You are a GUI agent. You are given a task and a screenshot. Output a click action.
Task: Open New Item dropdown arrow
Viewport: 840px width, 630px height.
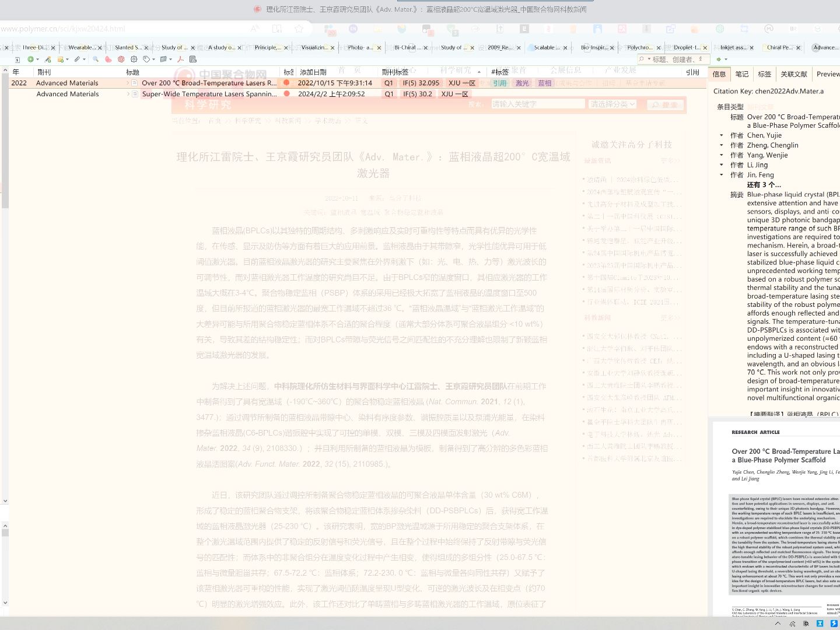coord(37,59)
